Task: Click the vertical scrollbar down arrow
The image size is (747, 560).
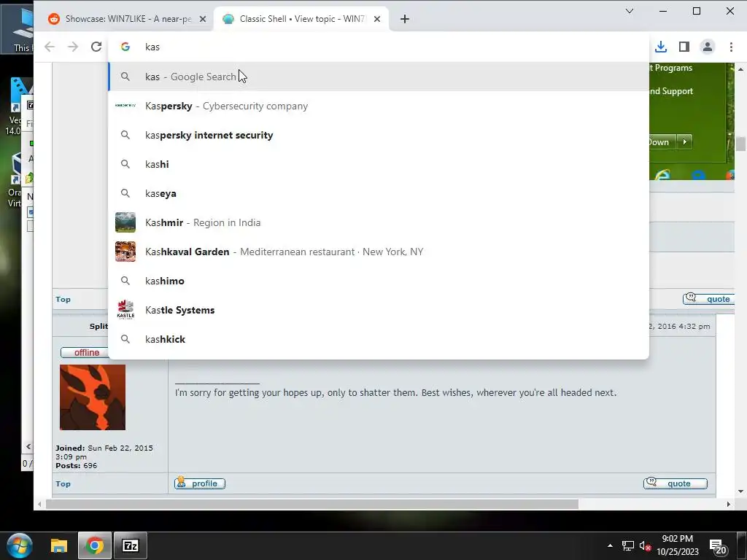Action: 740,491
